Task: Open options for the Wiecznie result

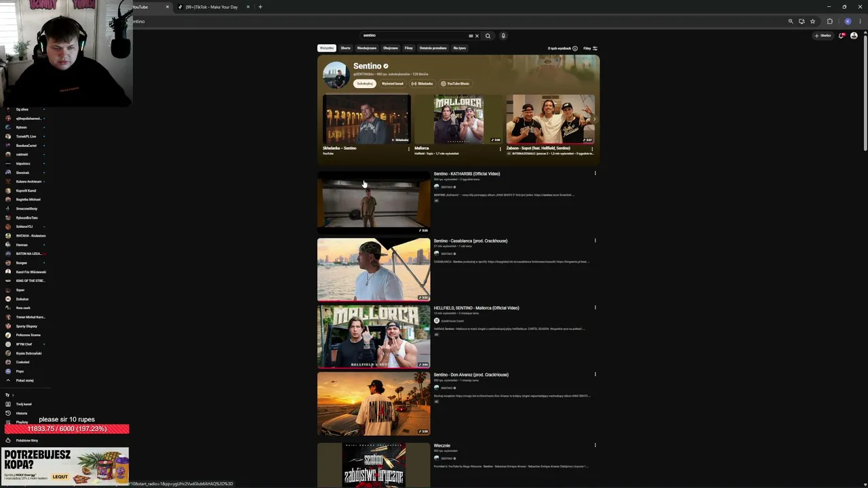Action: (595, 445)
